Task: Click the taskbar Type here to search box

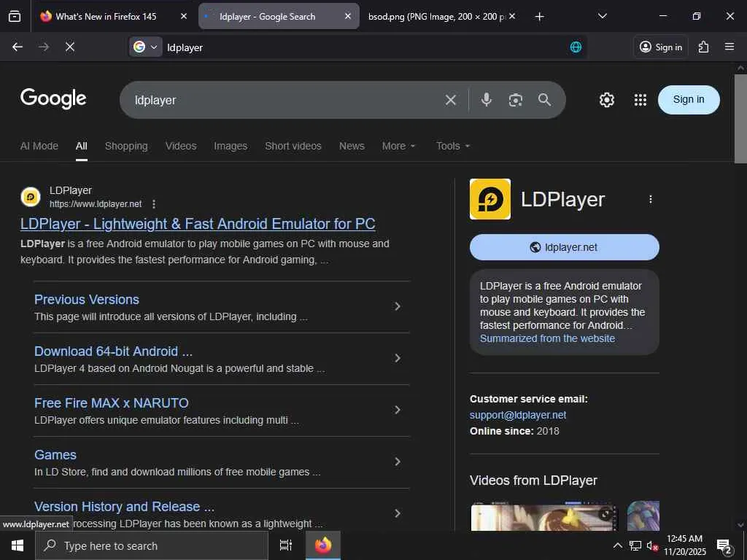Action: [x=152, y=545]
